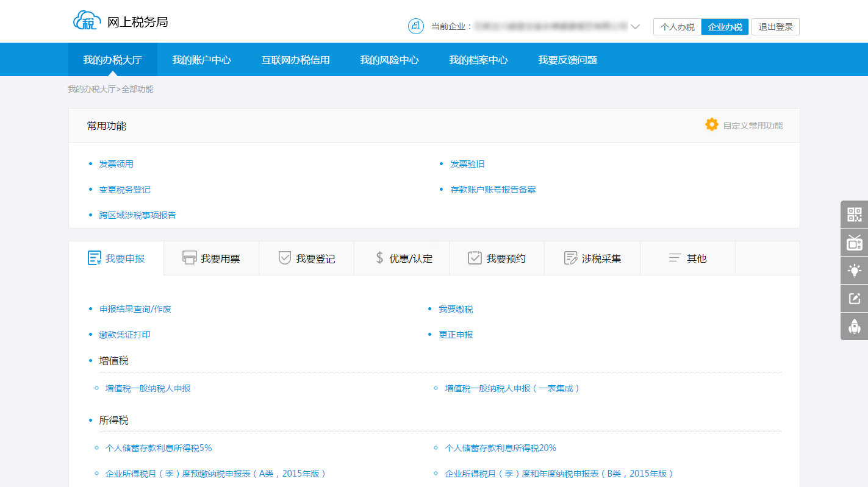Viewport: 868px width, 487px height.
Task: Click 我的办税大厅 in the breadcrumb
Action: click(x=91, y=89)
